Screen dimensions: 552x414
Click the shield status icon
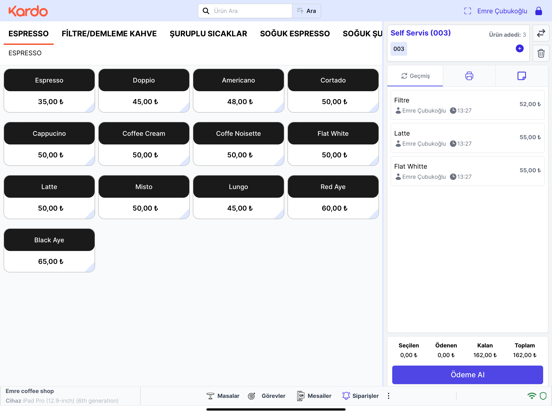pos(543,396)
